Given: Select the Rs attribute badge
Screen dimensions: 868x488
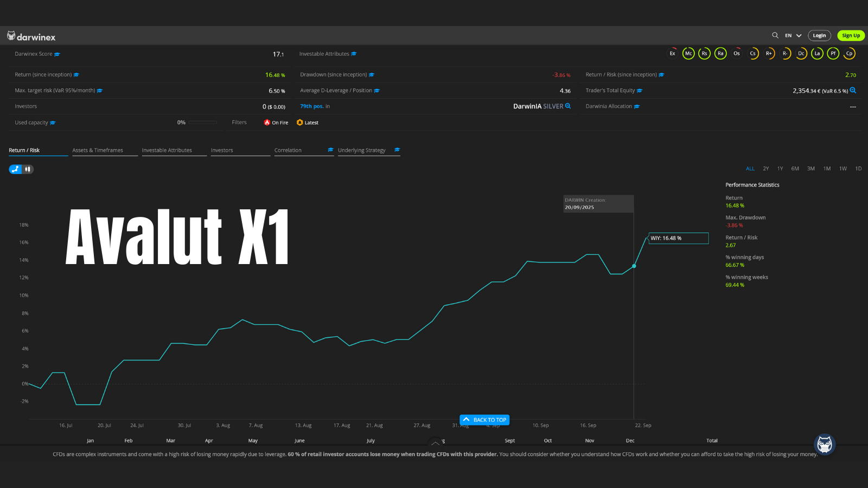Looking at the screenshot, I should [x=704, y=53].
